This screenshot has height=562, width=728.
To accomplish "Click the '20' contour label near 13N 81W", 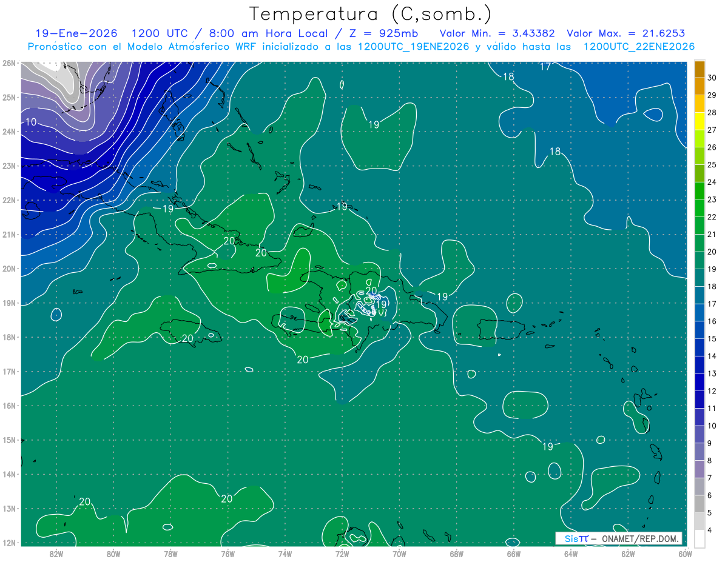I will 85,501.
